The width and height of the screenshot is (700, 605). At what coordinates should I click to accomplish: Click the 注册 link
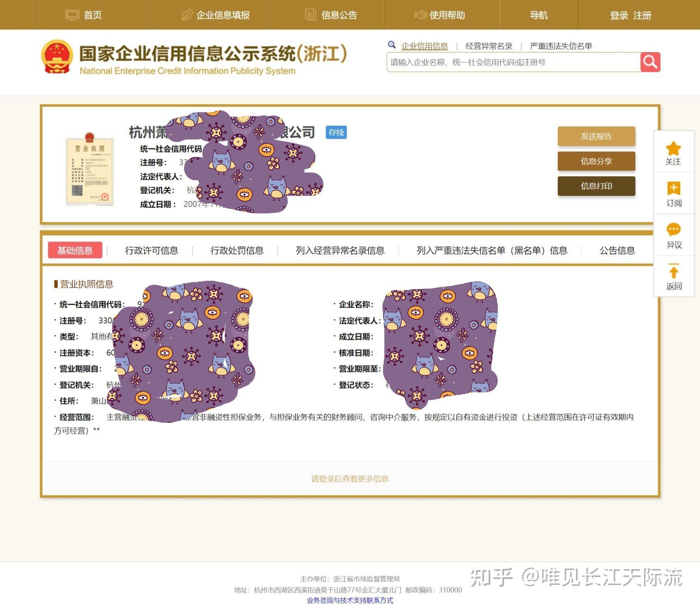(x=642, y=15)
